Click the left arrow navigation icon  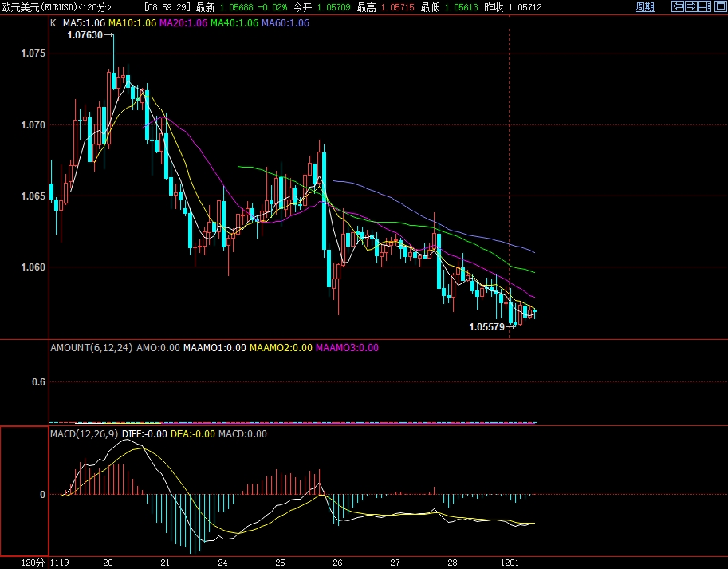(678, 7)
